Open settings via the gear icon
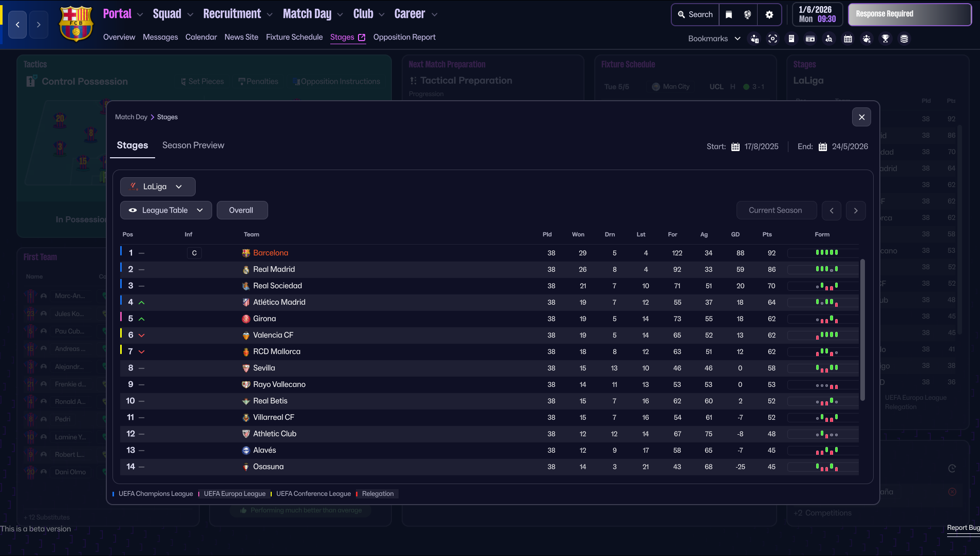 [x=769, y=14]
